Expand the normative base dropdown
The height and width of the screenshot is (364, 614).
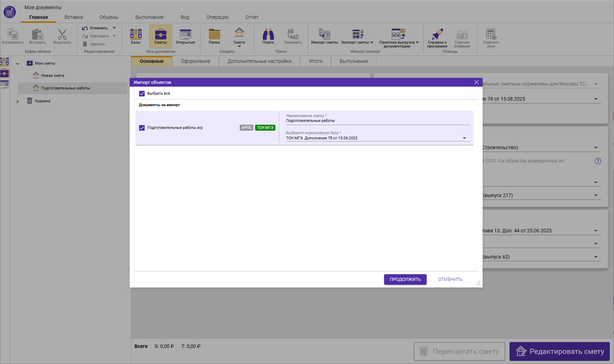pos(464,138)
